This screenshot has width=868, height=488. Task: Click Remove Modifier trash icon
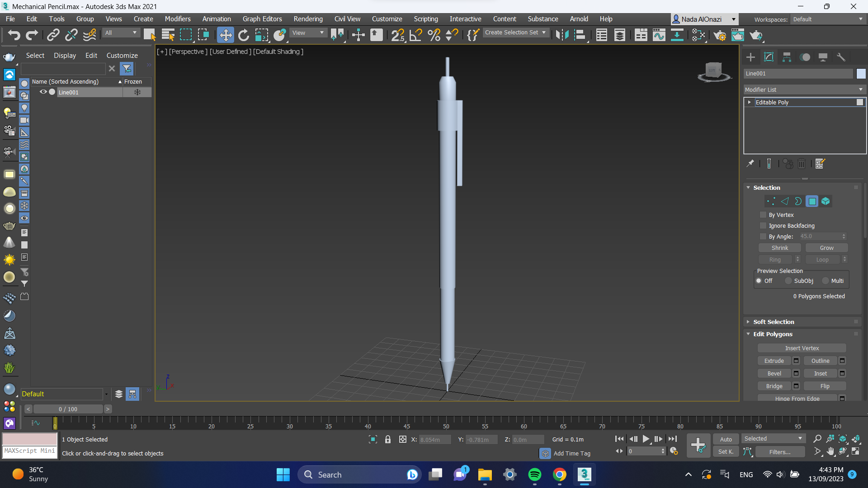point(802,164)
